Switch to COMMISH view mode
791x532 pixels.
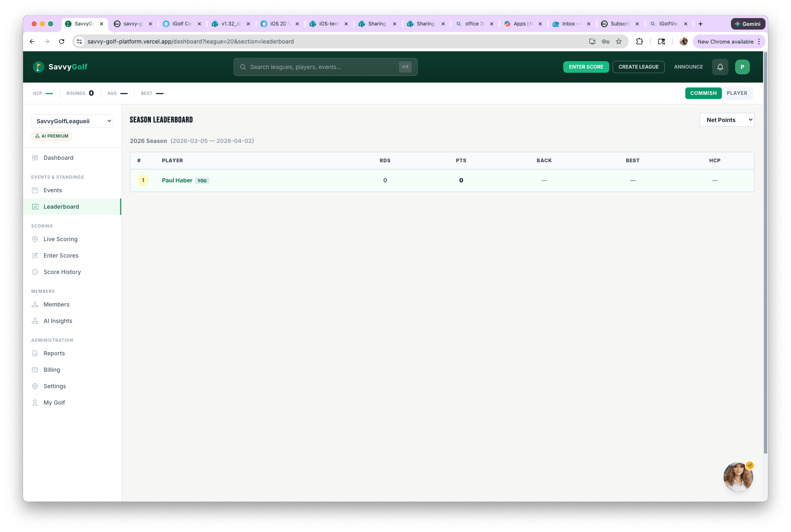(x=703, y=93)
